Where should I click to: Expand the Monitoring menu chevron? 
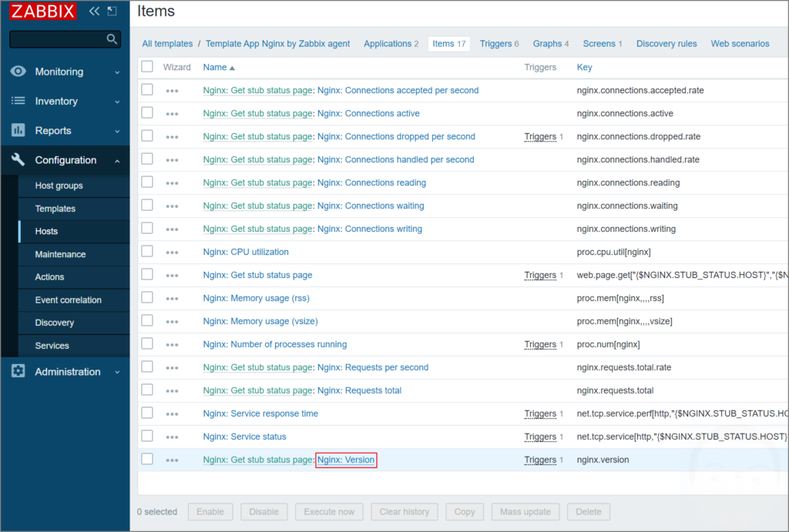point(117,72)
